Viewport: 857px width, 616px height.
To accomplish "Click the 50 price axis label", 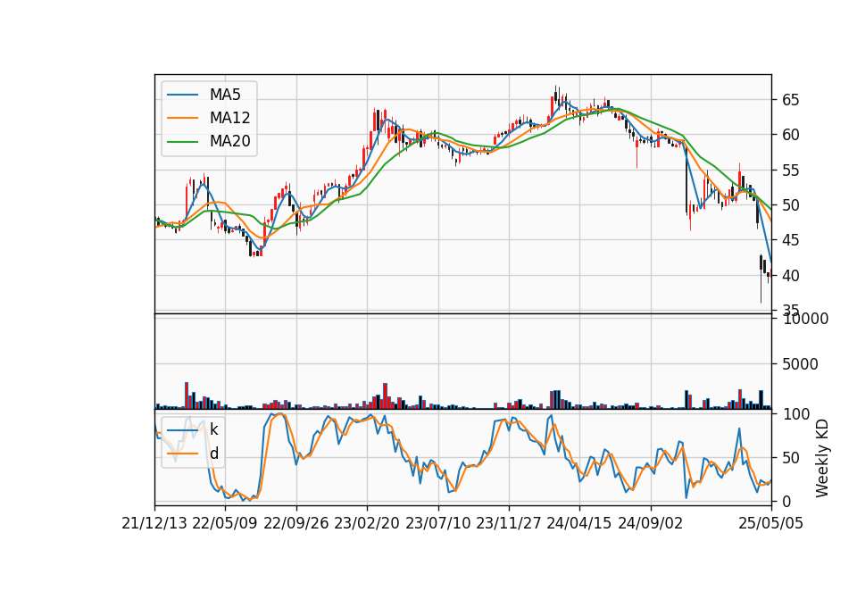I will pyautogui.click(x=790, y=205).
